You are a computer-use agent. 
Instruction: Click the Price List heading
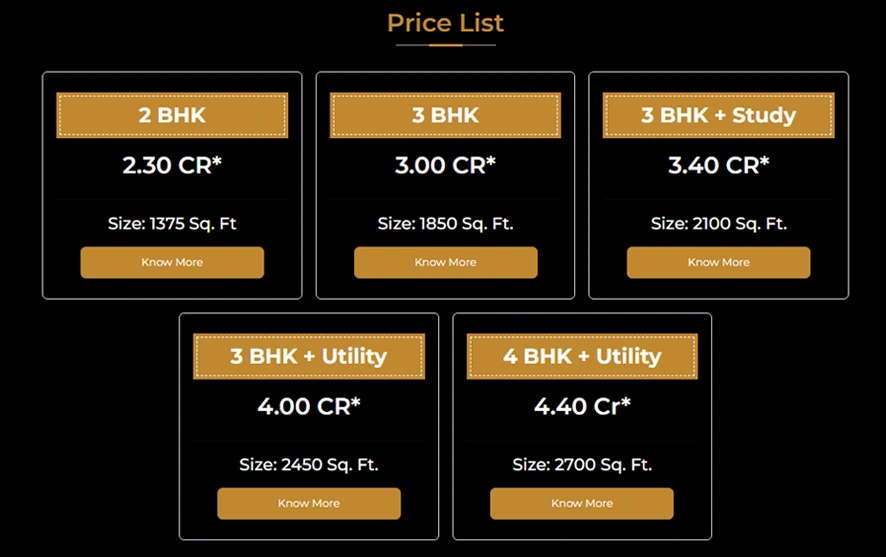[x=445, y=22]
